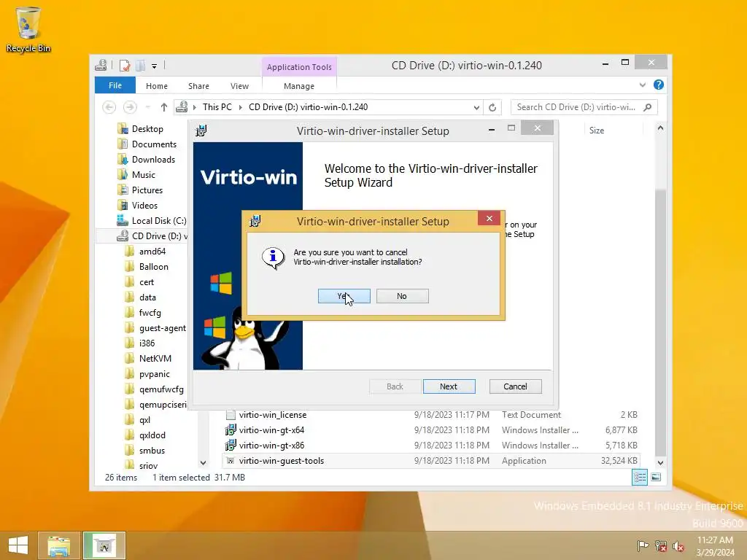Switch to details view in status bar
The width and height of the screenshot is (747, 560).
(640, 477)
